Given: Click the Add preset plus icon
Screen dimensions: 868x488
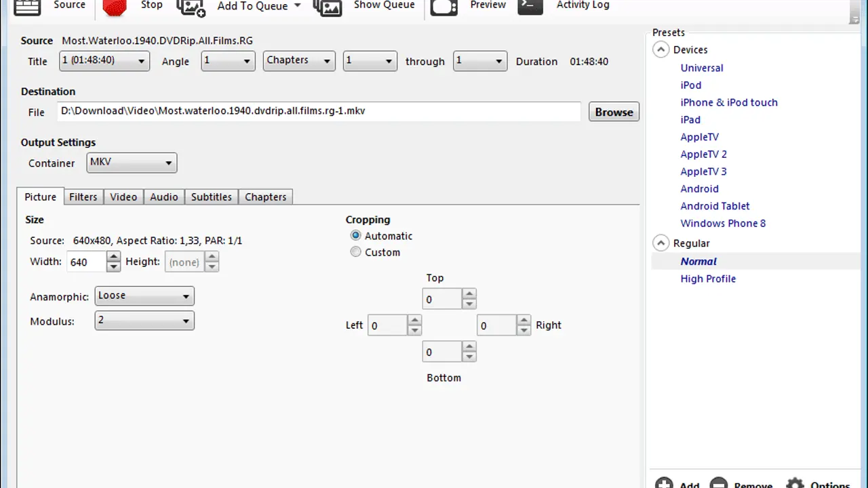Looking at the screenshot, I should click(664, 483).
